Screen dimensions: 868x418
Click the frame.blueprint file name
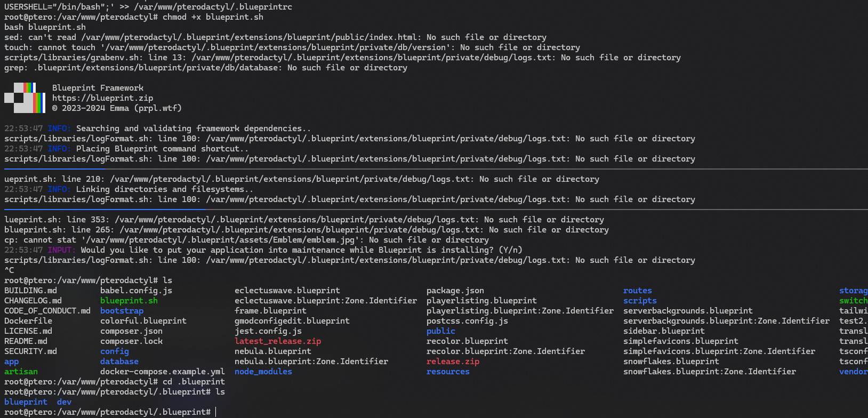click(x=270, y=311)
